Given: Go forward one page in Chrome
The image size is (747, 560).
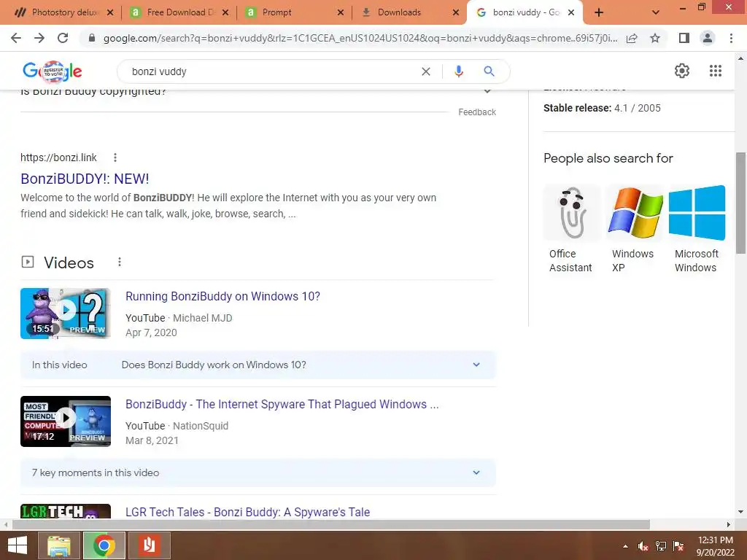Looking at the screenshot, I should tap(39, 38).
